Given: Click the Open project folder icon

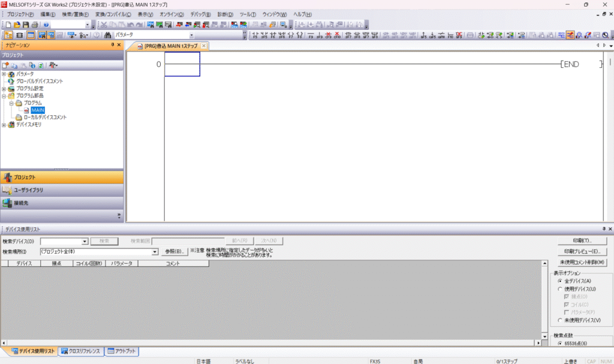Looking at the screenshot, I should pyautogui.click(x=17, y=25).
